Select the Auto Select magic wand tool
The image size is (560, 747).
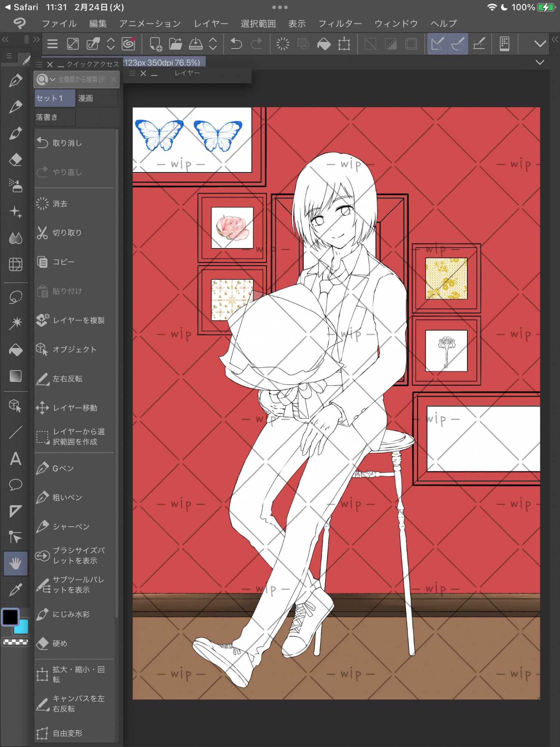click(x=15, y=323)
